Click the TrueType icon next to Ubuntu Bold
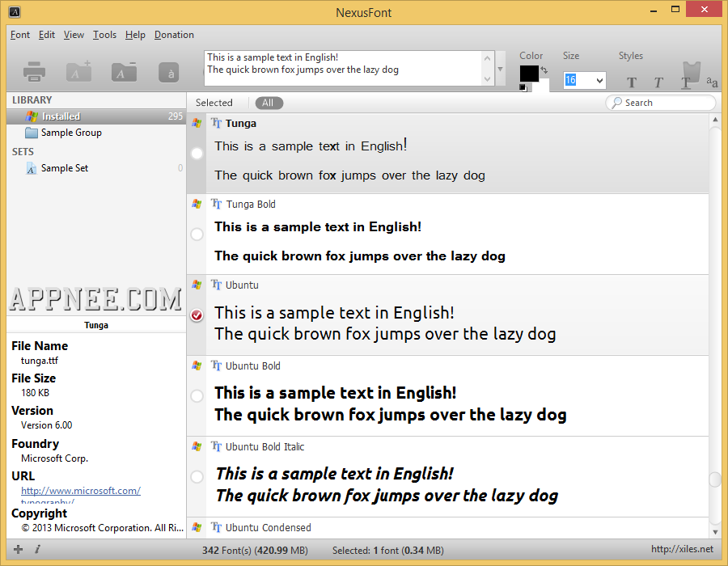Viewport: 728px width, 566px height. (x=216, y=365)
